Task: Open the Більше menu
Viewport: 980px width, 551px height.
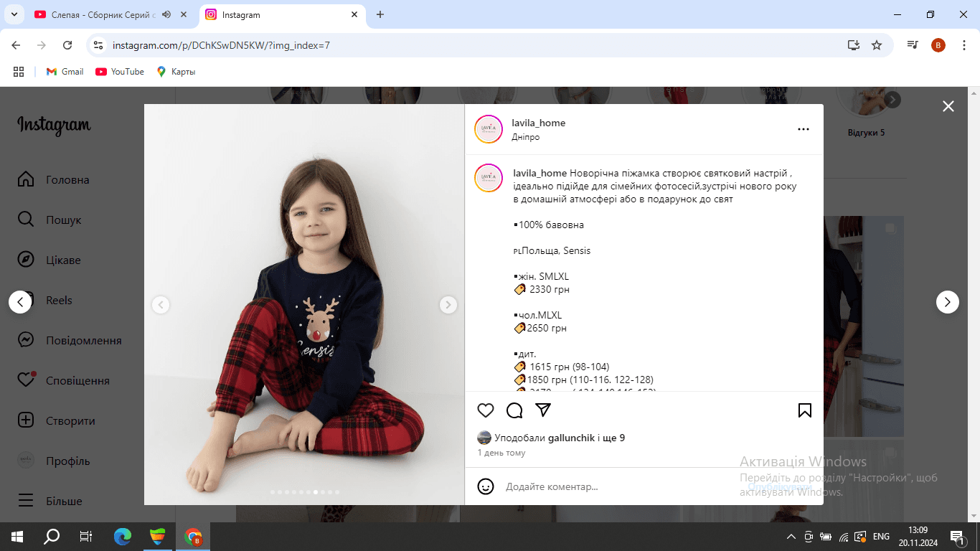Action: pyautogui.click(x=50, y=501)
